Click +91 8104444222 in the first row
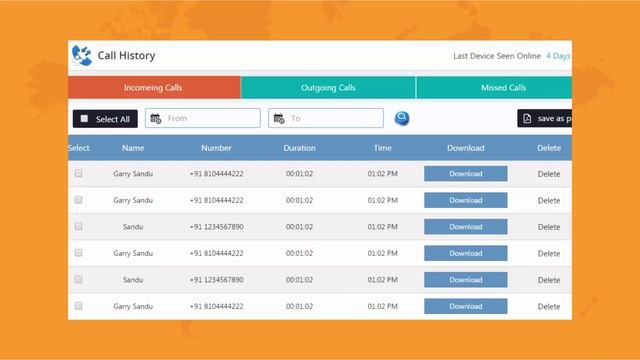This screenshot has height=360, width=640. point(216,173)
